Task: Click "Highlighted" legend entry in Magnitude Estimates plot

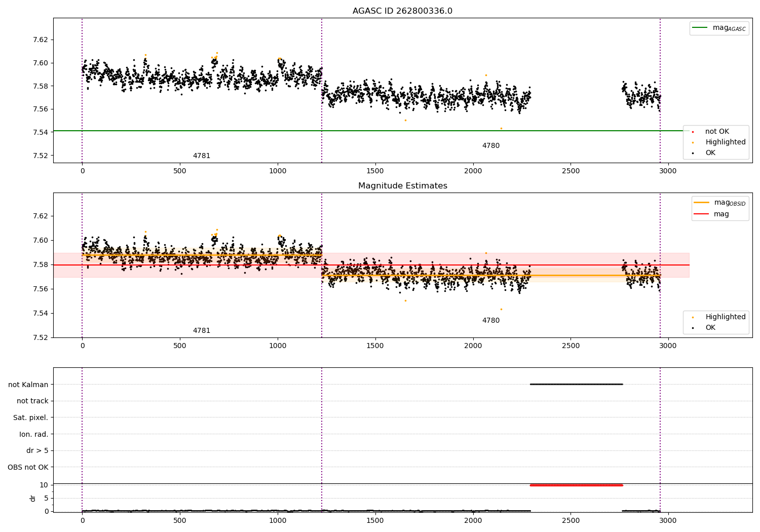Action: point(719,317)
